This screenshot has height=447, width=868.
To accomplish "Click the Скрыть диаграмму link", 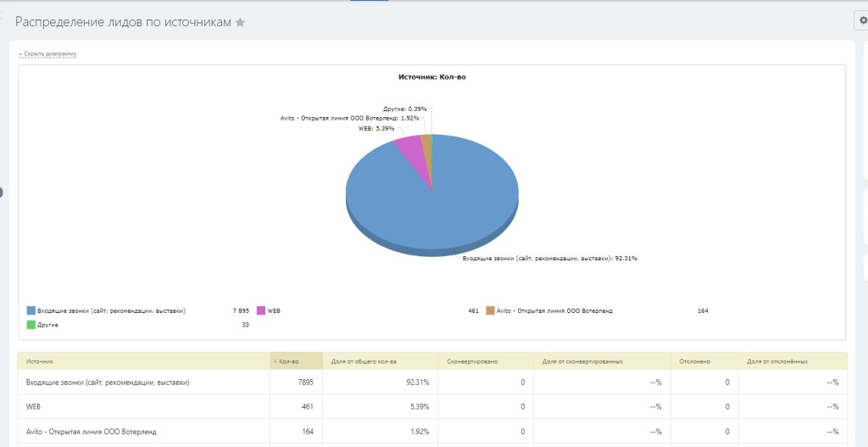I will click(x=50, y=53).
